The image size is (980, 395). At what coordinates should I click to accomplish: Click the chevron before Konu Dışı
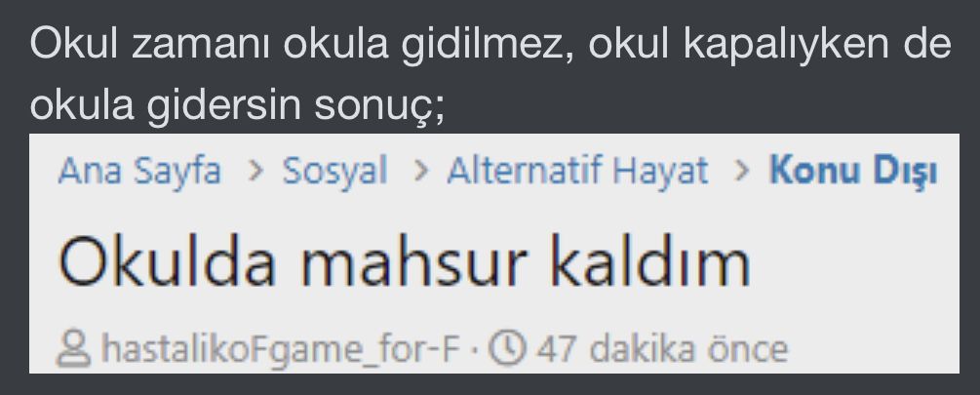742,172
